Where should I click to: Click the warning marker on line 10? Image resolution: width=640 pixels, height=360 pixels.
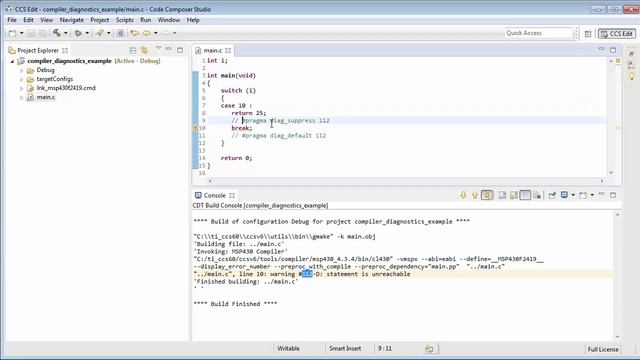(196, 128)
